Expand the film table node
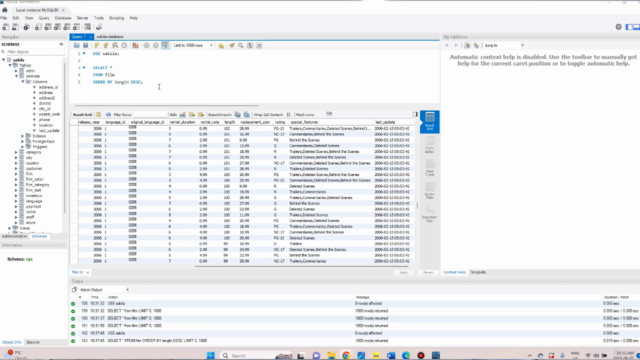This screenshot has width=640, height=360. [16, 174]
